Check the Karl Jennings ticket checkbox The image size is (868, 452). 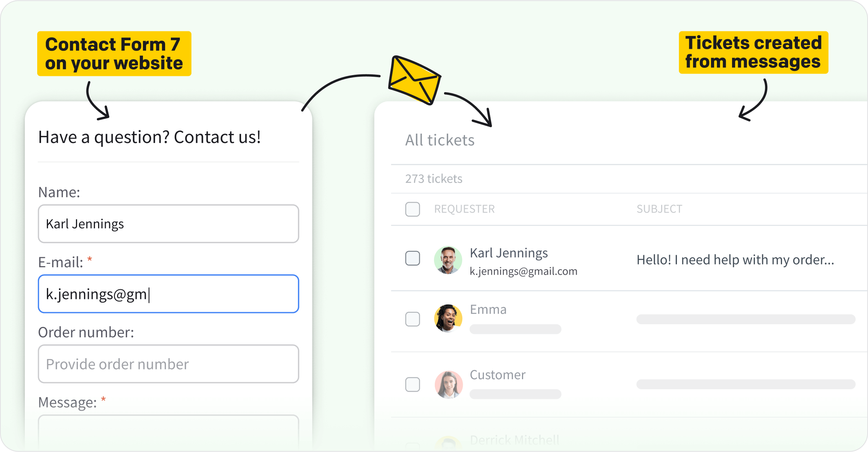click(x=412, y=258)
